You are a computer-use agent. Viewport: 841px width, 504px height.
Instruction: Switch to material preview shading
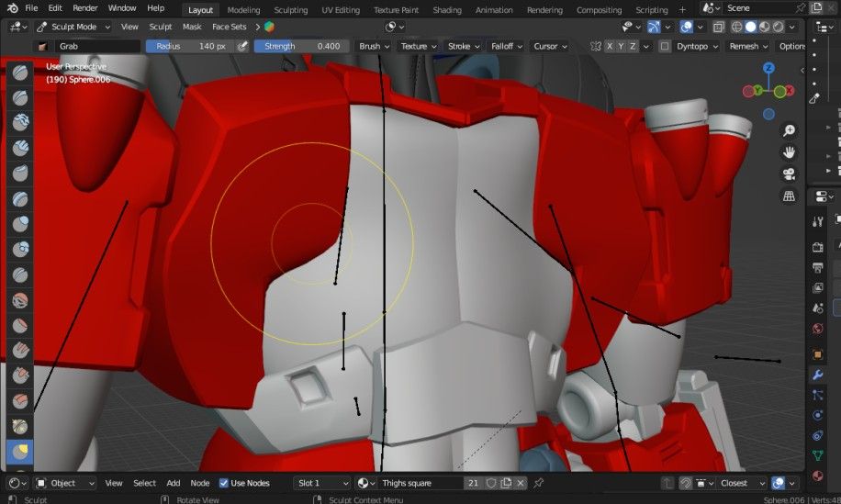[x=764, y=27]
